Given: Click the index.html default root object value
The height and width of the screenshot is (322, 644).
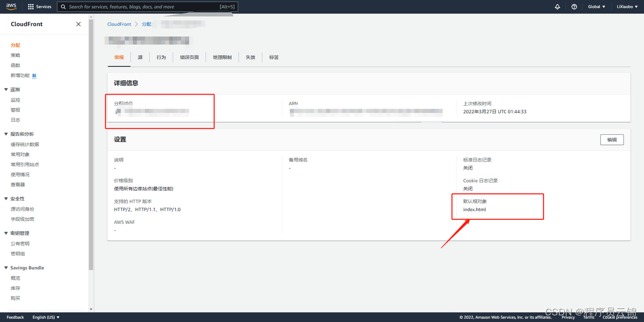Looking at the screenshot, I should (474, 209).
